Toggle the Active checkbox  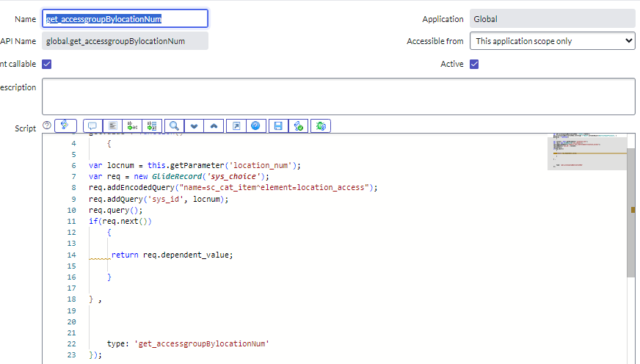(x=474, y=64)
